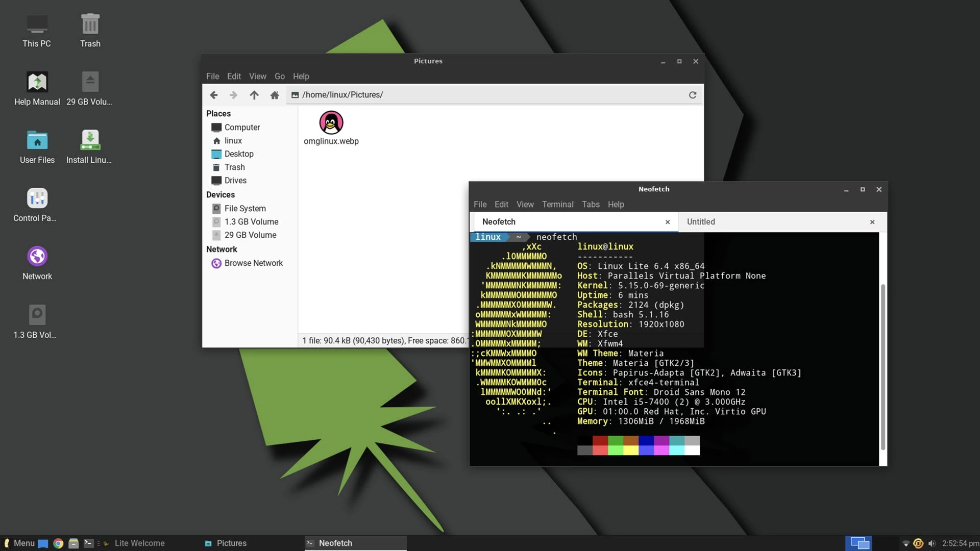Select the Desktop location in sidebar
This screenshot has height=551, width=980.
click(238, 155)
